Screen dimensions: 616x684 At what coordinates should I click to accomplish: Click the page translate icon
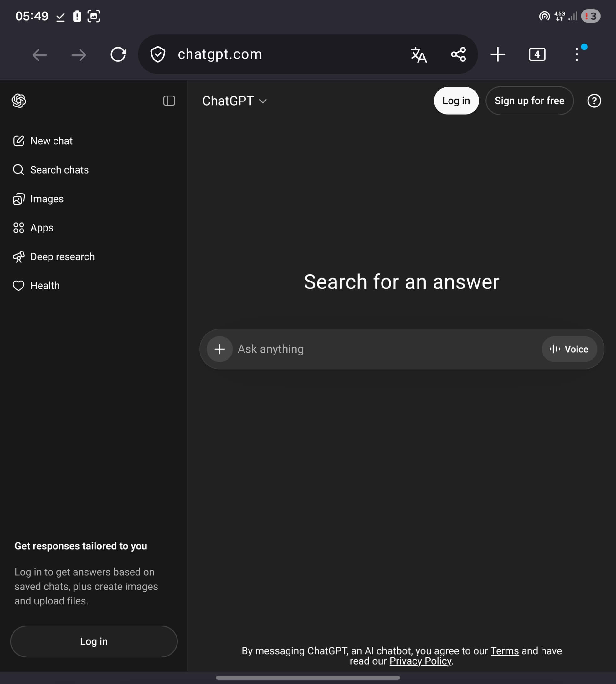[x=419, y=54]
